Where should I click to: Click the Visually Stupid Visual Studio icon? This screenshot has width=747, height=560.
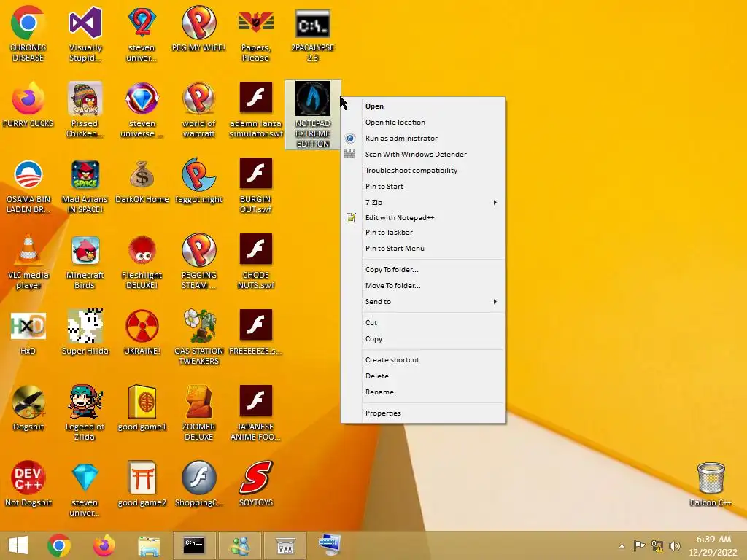tap(85, 34)
